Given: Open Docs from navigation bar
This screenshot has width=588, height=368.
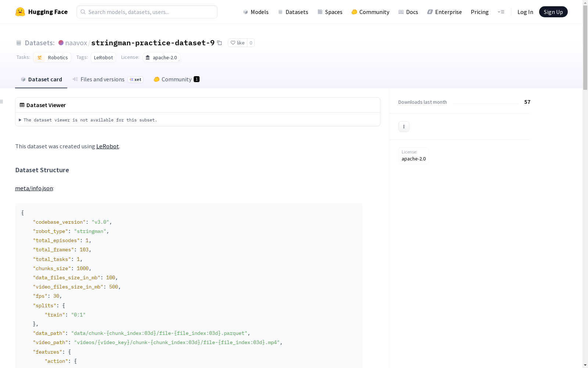Looking at the screenshot, I should coord(408,12).
